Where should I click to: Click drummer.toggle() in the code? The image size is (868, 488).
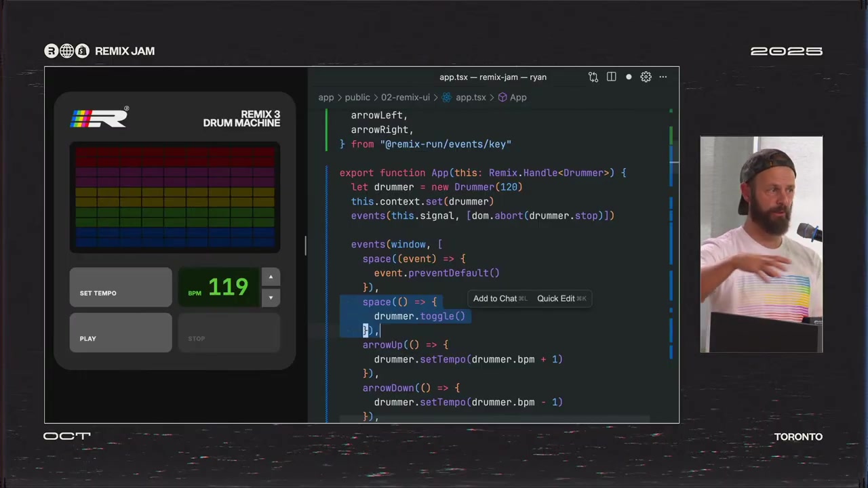point(420,317)
